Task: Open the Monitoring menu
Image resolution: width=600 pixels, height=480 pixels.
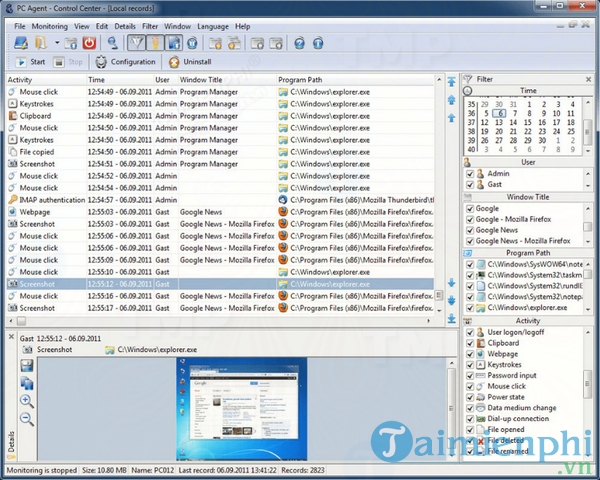Action: [x=49, y=25]
